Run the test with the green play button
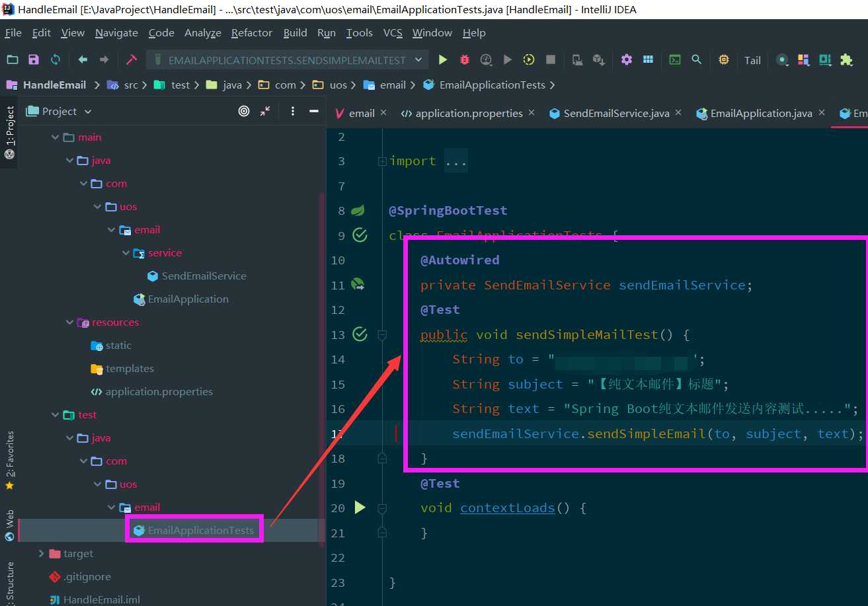The height and width of the screenshot is (606, 868). click(x=443, y=59)
